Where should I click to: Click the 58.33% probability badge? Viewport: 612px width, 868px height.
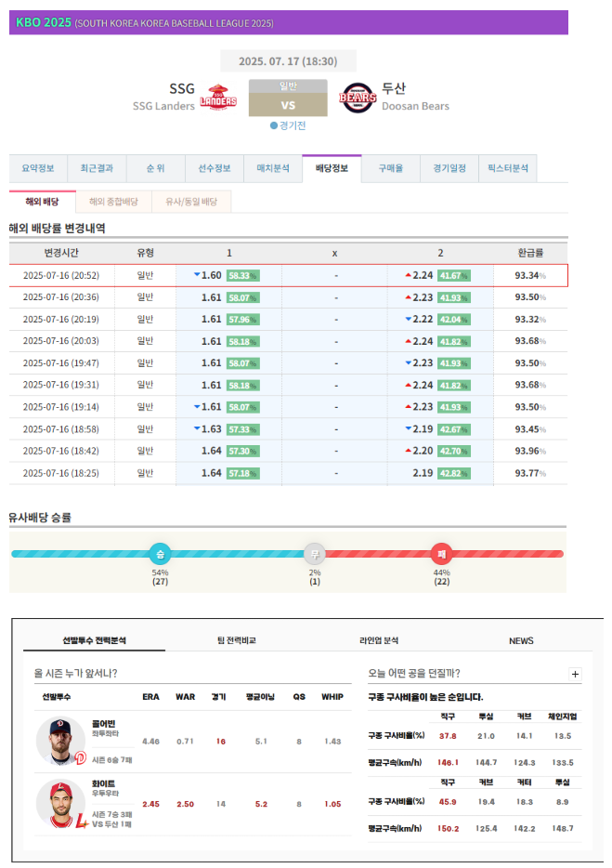[x=243, y=276]
